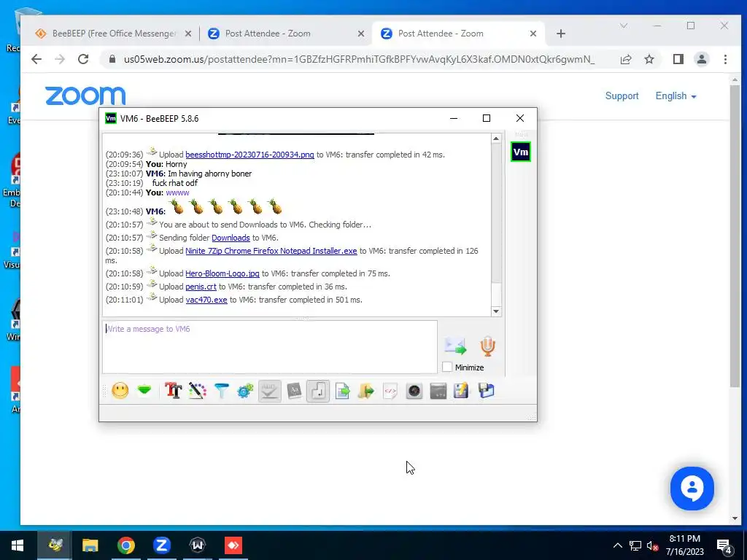Close the BeeBEEP browser tab
This screenshot has height=560, width=747.
point(188,34)
